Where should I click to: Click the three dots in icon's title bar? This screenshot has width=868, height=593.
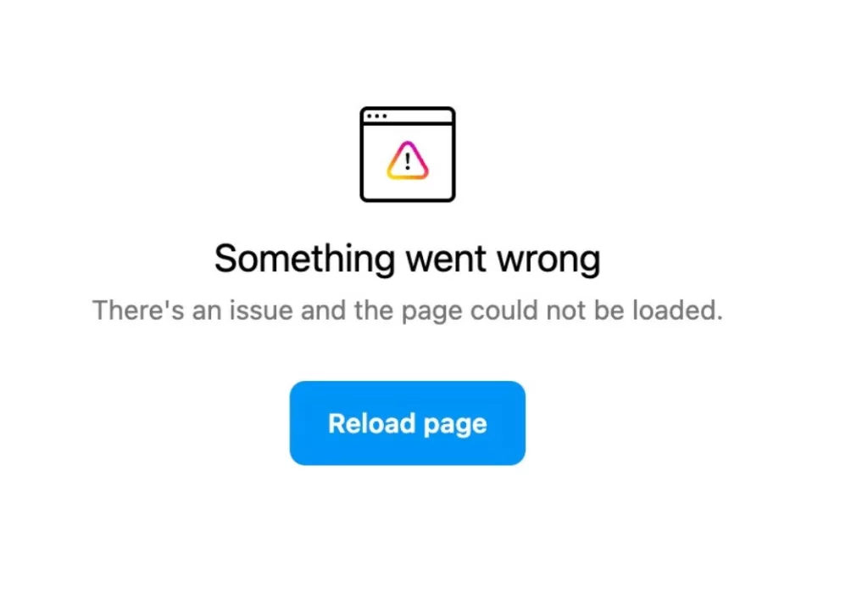point(377,116)
